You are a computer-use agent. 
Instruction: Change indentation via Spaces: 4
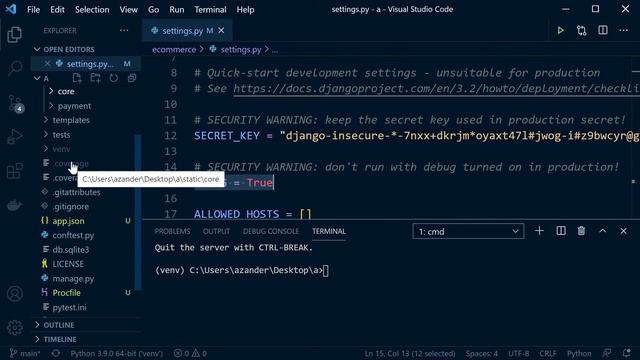click(x=482, y=353)
